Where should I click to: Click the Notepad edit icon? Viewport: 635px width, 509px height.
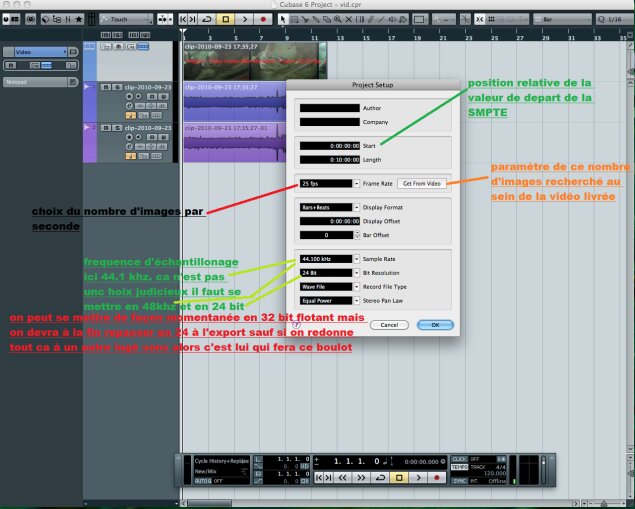[x=73, y=82]
